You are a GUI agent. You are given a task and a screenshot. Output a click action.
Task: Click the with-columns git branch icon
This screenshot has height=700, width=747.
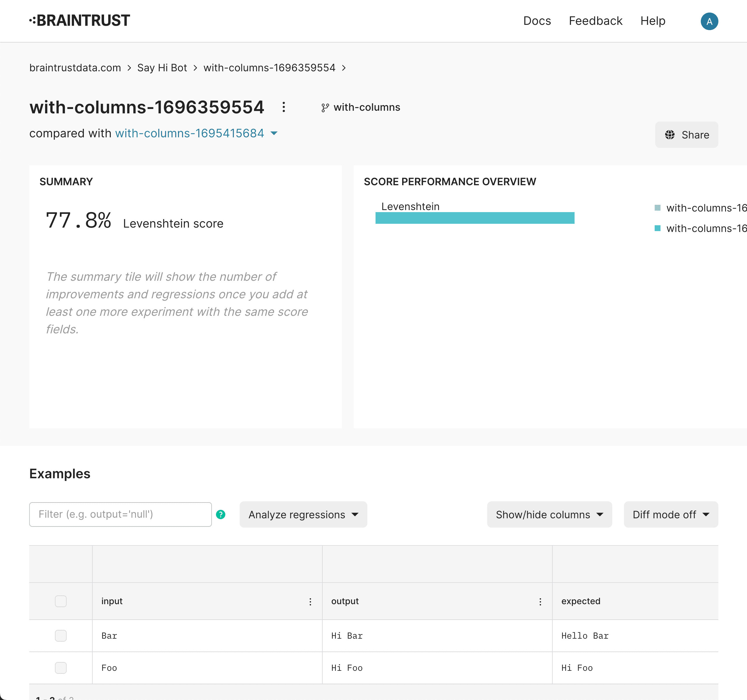pyautogui.click(x=325, y=108)
